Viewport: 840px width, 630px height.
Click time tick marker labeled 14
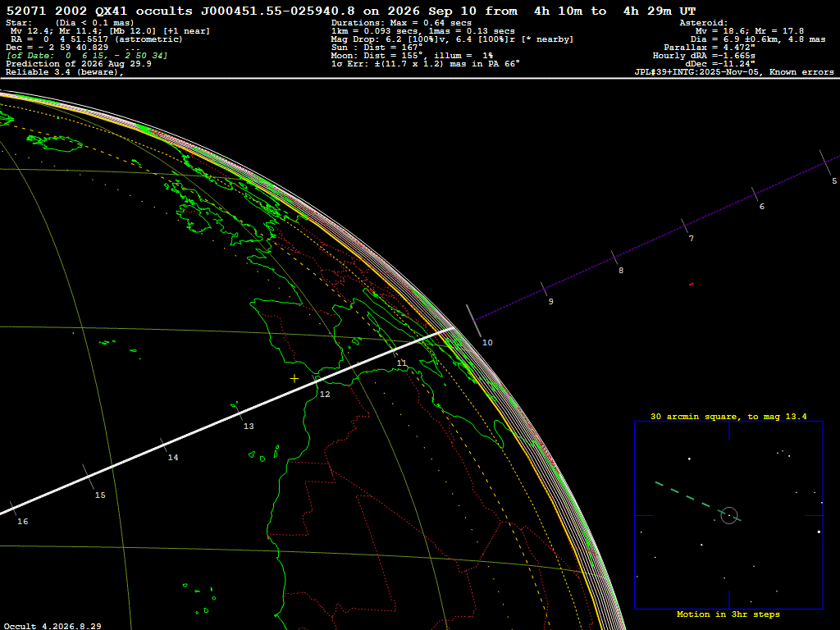pos(164,445)
